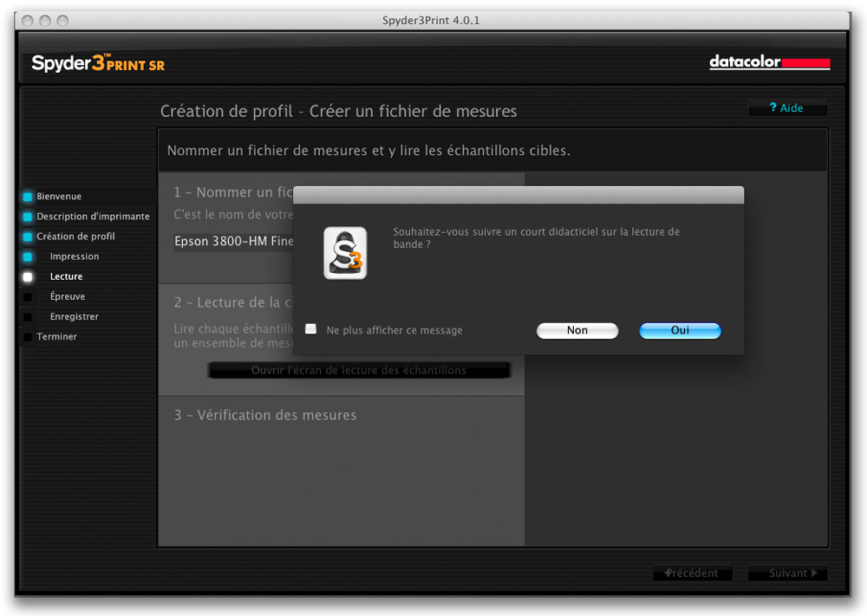
Task: Click the dark indicator beside Terminer
Action: click(28, 336)
